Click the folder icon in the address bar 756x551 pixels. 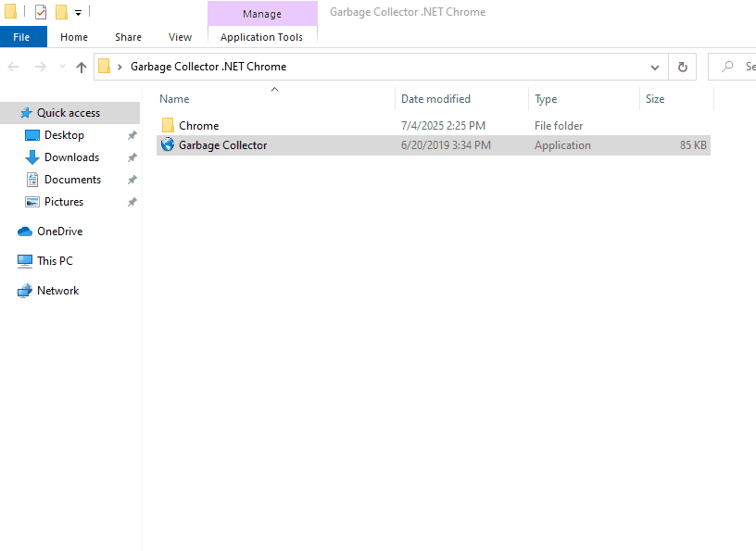(x=104, y=66)
